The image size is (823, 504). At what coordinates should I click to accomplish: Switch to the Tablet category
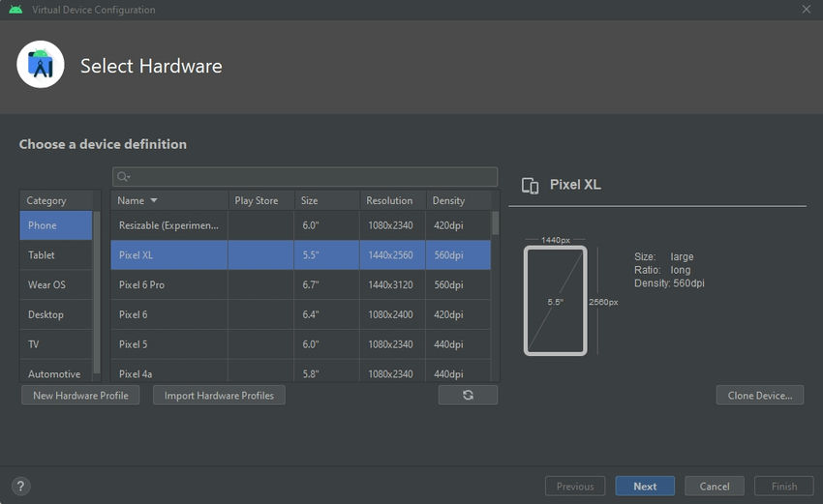pyautogui.click(x=56, y=255)
